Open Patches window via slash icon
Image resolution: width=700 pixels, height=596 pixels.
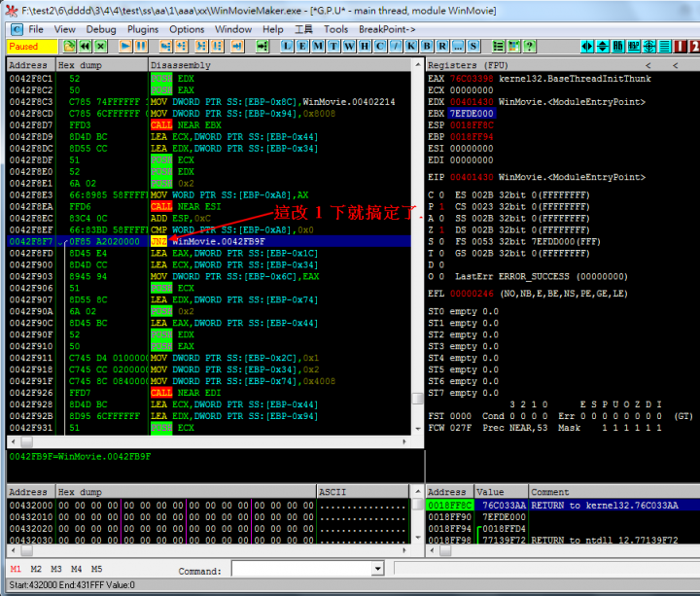pos(396,46)
